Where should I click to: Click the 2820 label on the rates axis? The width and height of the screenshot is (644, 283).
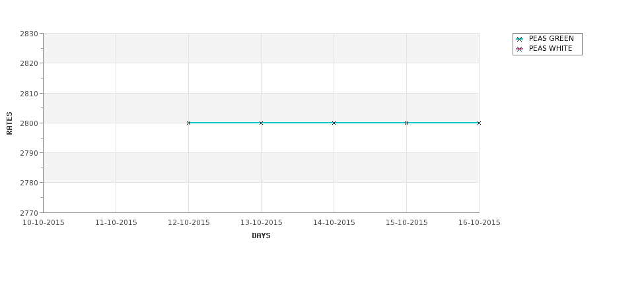(x=29, y=63)
